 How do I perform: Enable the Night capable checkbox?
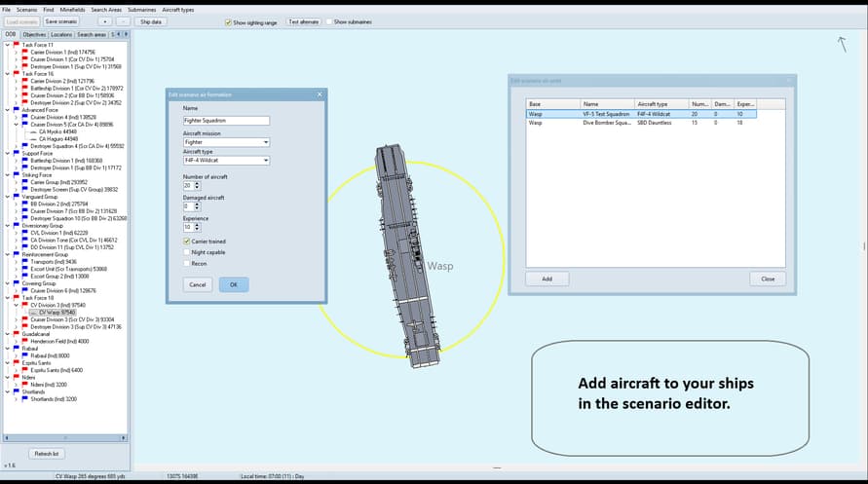[x=187, y=251]
